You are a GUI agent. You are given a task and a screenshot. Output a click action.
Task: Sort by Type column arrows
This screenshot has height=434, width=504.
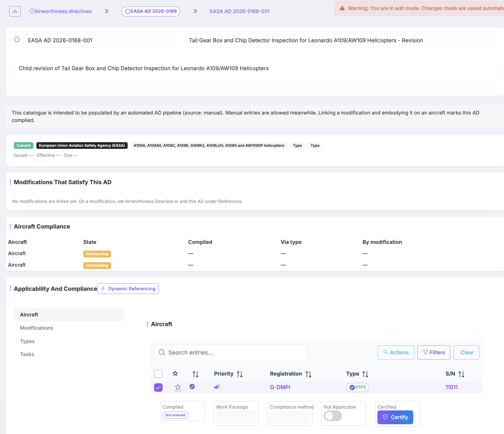(365, 374)
